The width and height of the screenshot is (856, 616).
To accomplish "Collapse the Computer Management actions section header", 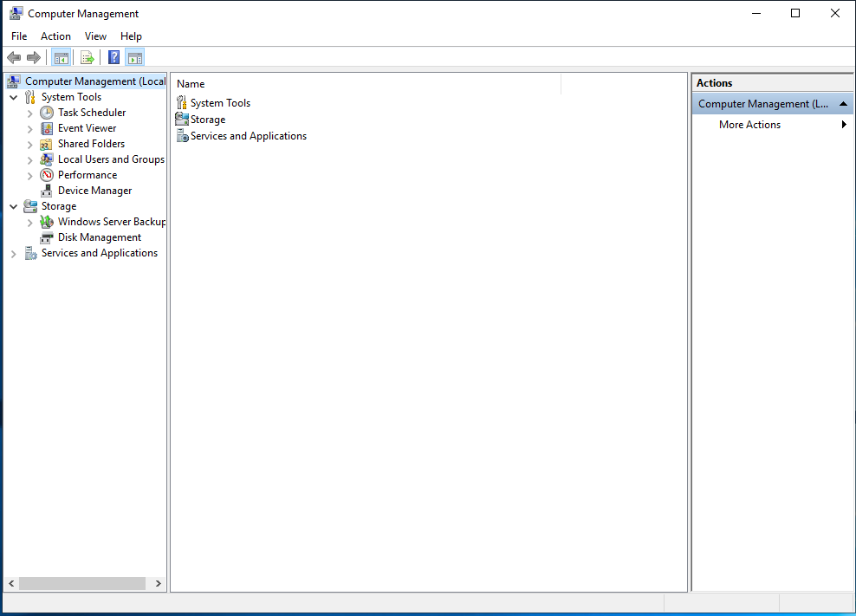I will point(844,104).
